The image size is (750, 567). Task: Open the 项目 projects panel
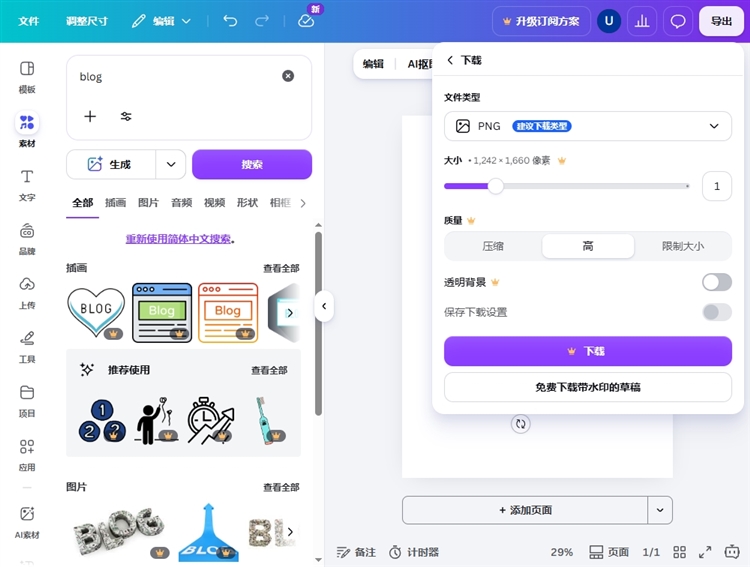27,401
